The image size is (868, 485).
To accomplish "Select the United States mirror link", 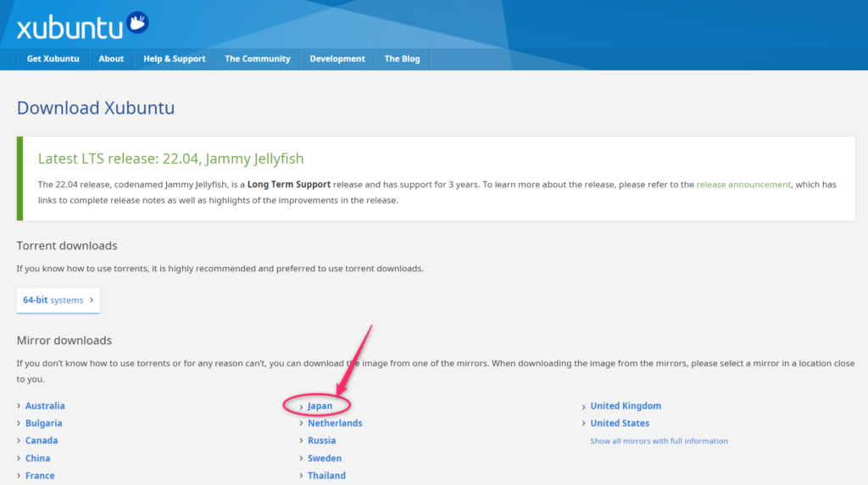I will 620,423.
